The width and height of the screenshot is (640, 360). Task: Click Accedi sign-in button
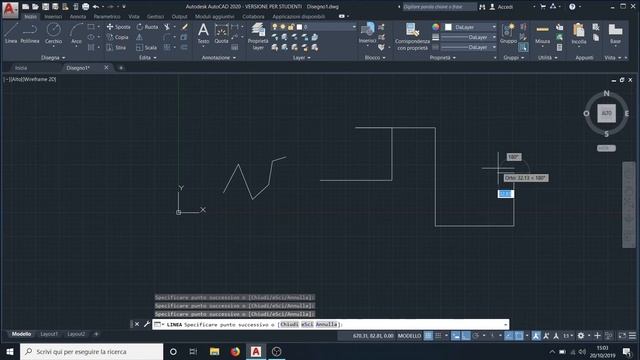[x=501, y=7]
